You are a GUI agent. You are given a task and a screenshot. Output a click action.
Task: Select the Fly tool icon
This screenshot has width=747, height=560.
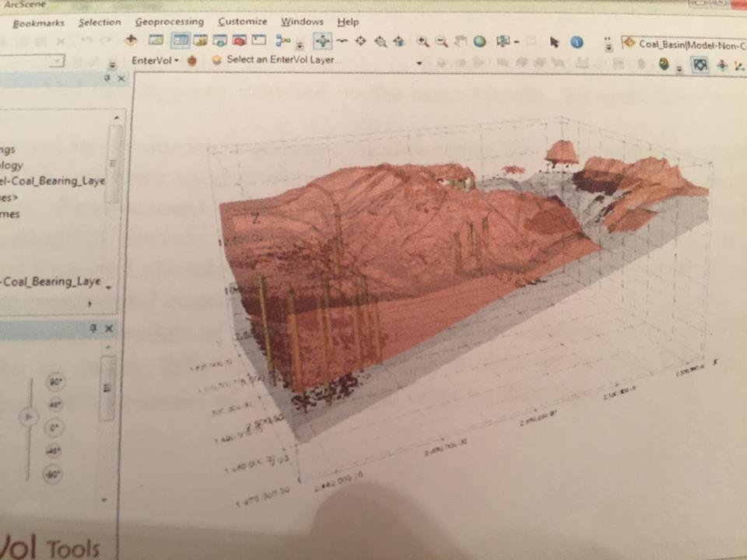click(342, 41)
